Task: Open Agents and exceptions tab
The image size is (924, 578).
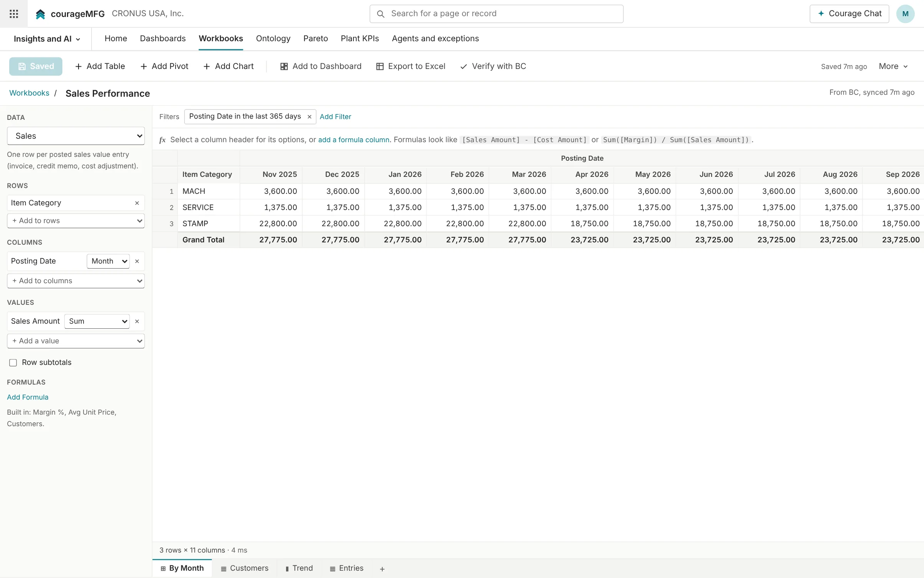Action: click(435, 39)
